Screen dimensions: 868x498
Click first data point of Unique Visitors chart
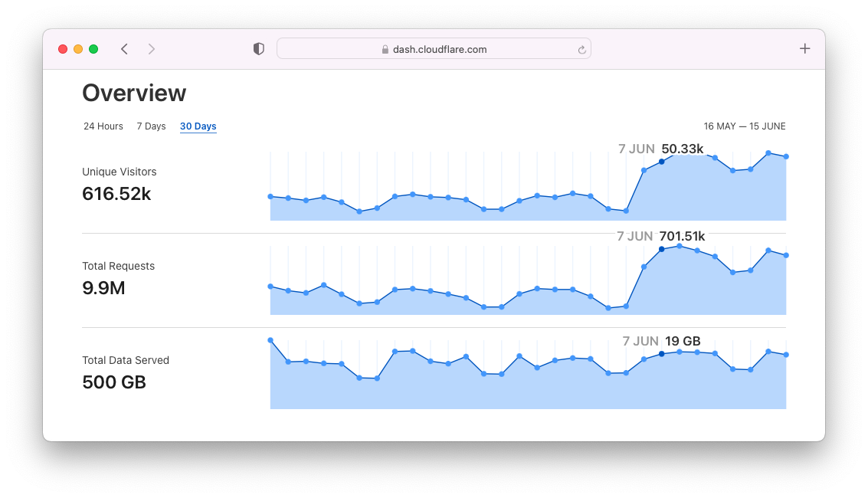click(270, 196)
